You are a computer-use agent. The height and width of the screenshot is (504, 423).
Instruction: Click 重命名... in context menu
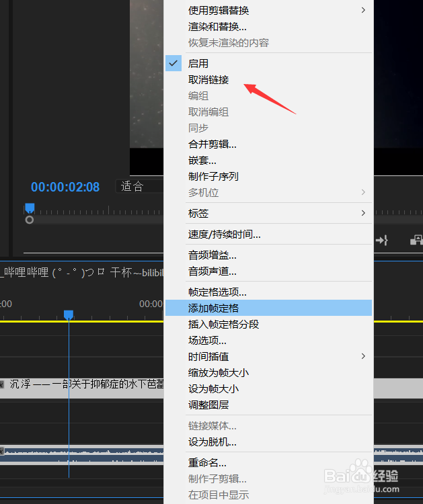pos(268,463)
